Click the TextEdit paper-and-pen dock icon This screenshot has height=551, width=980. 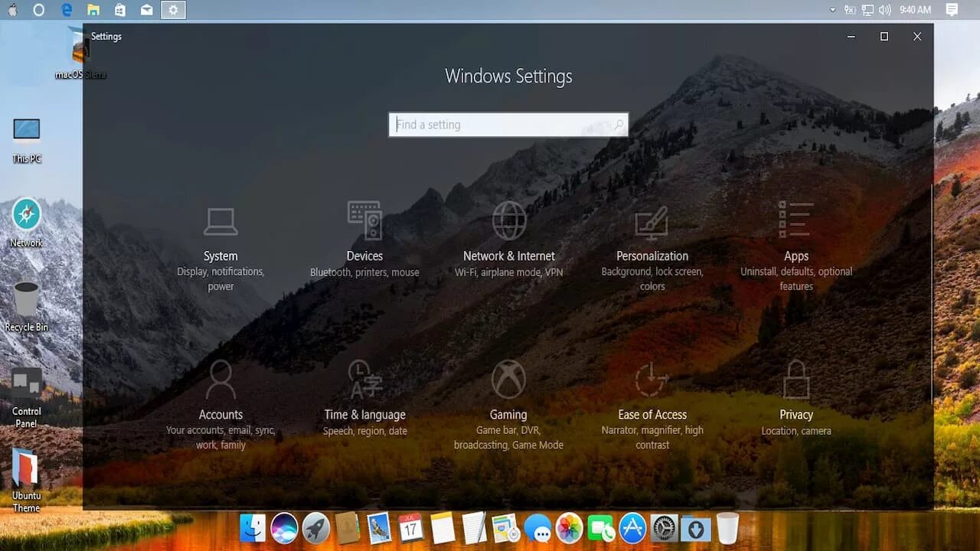click(474, 528)
